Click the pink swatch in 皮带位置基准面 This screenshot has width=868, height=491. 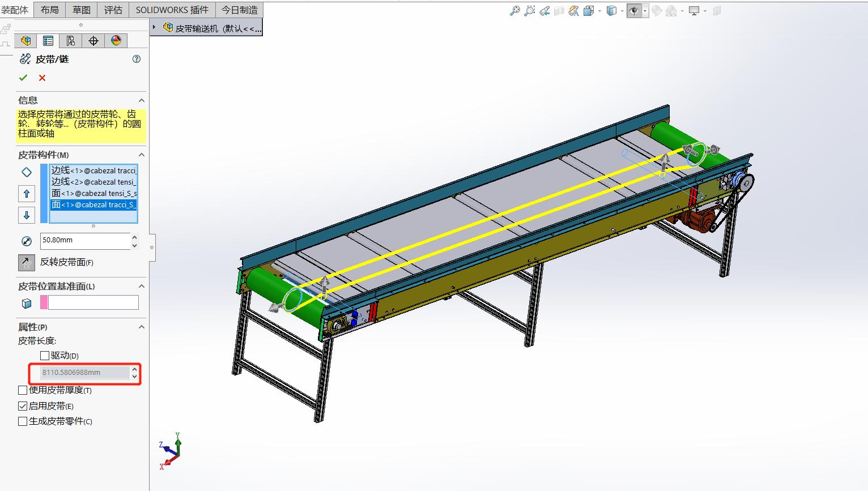point(44,302)
